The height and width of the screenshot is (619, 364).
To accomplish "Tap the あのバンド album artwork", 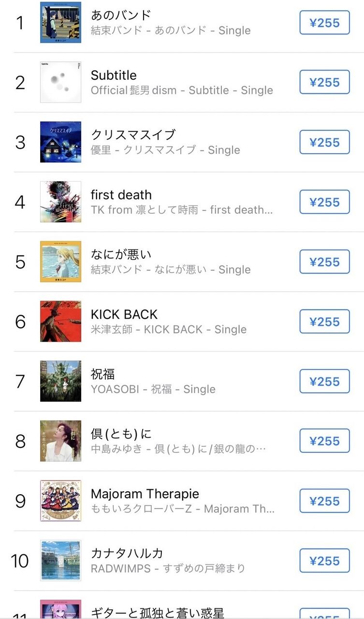I will (60, 23).
